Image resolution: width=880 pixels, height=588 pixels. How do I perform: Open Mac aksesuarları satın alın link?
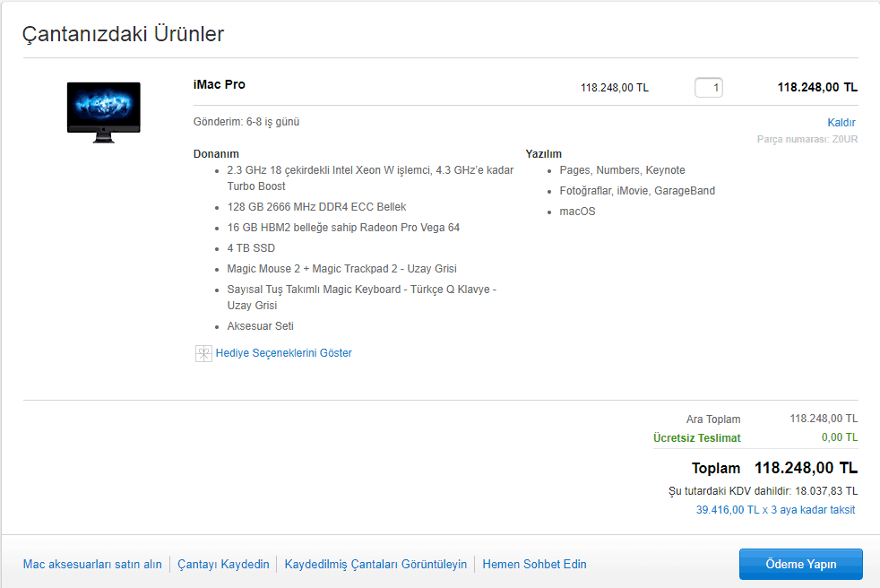pyautogui.click(x=92, y=565)
